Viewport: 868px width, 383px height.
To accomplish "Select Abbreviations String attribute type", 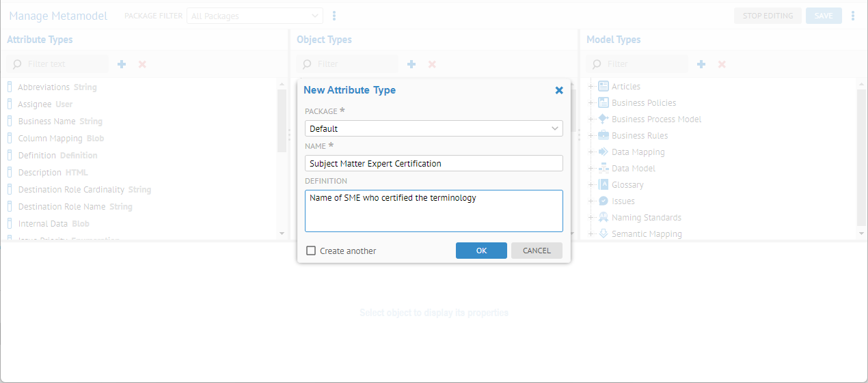I will point(57,87).
